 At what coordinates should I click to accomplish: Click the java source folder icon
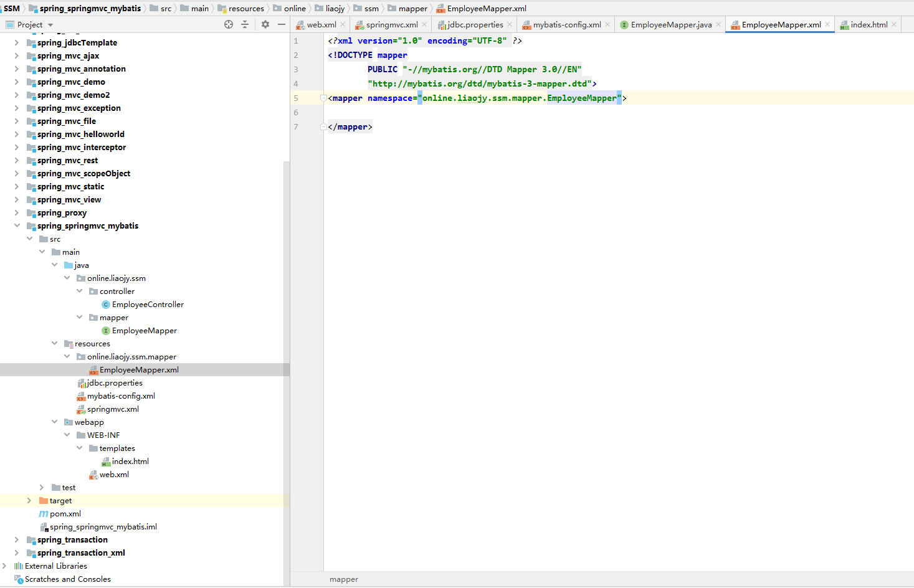69,265
